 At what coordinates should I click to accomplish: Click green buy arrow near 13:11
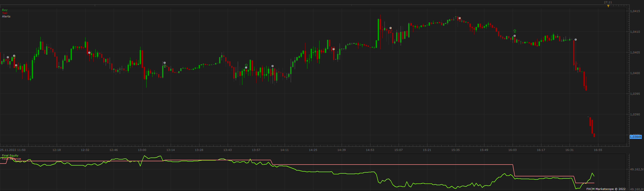[165, 66]
